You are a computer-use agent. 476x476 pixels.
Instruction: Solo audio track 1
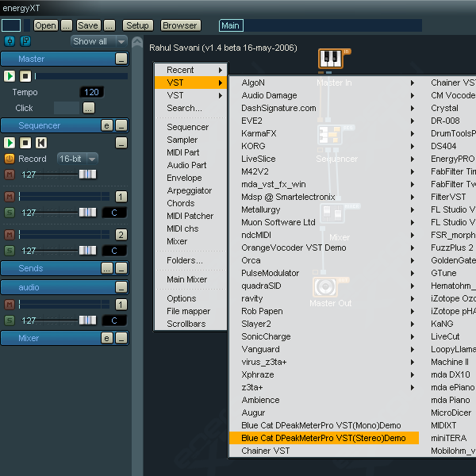(10, 321)
